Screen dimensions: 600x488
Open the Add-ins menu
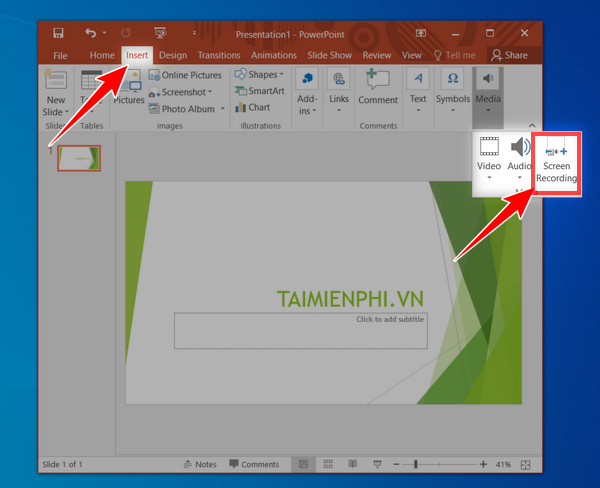[307, 92]
